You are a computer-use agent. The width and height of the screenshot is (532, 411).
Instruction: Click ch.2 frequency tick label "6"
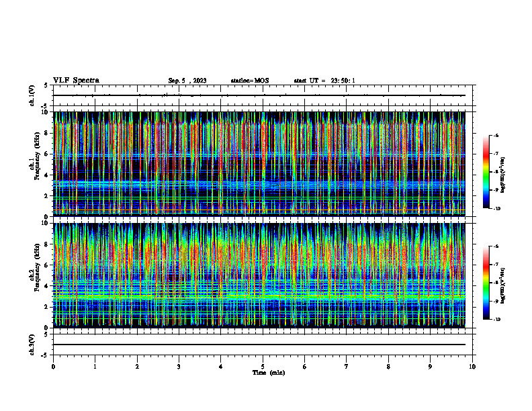pos(47,265)
